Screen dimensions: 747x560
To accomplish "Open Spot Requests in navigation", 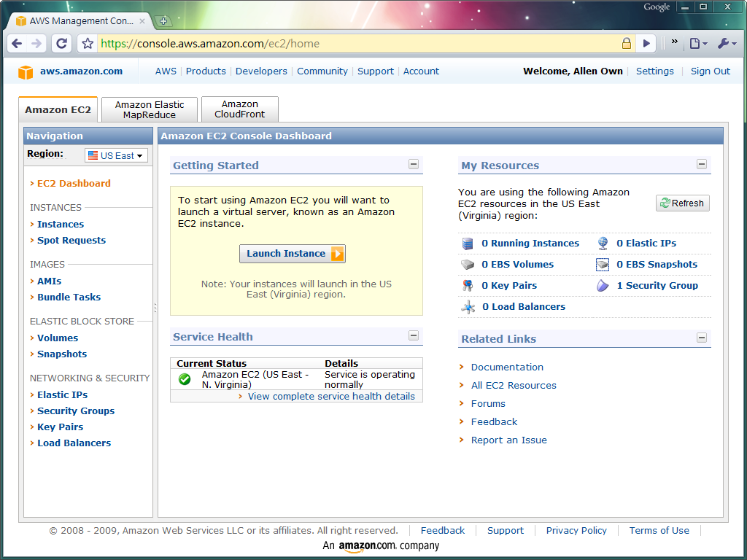I will pos(71,241).
